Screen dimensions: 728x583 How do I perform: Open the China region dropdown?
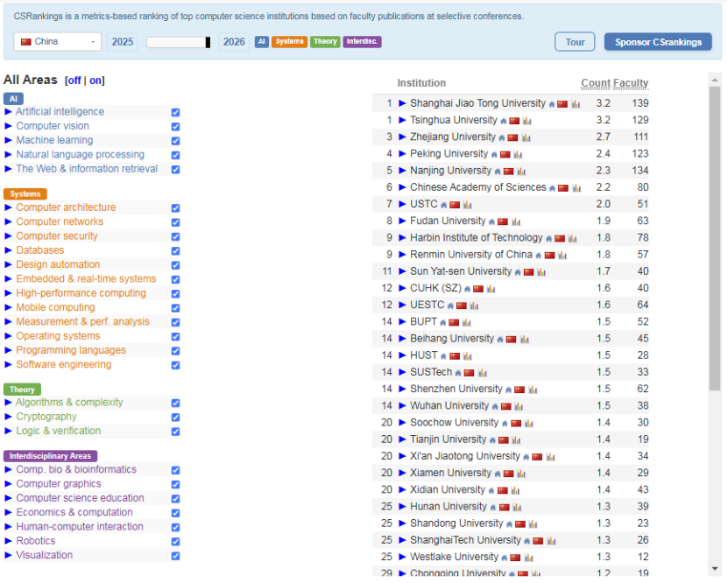(58, 42)
